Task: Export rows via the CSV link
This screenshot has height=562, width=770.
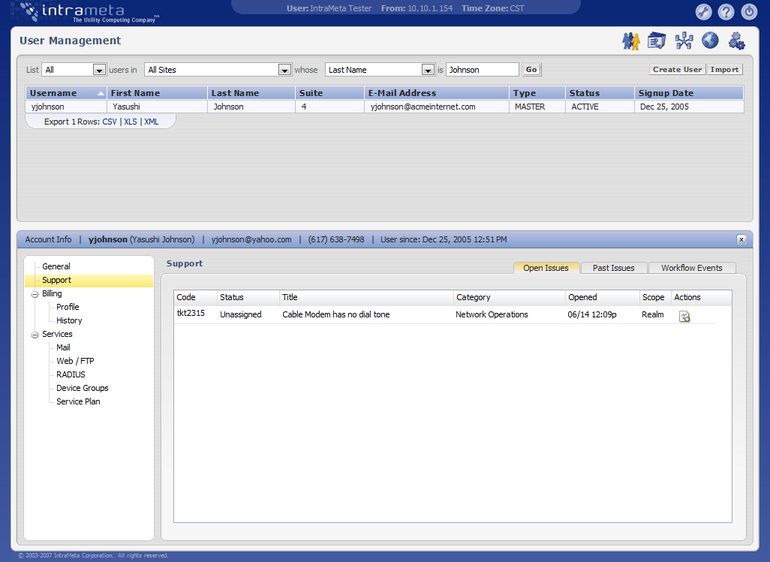Action: (109, 121)
